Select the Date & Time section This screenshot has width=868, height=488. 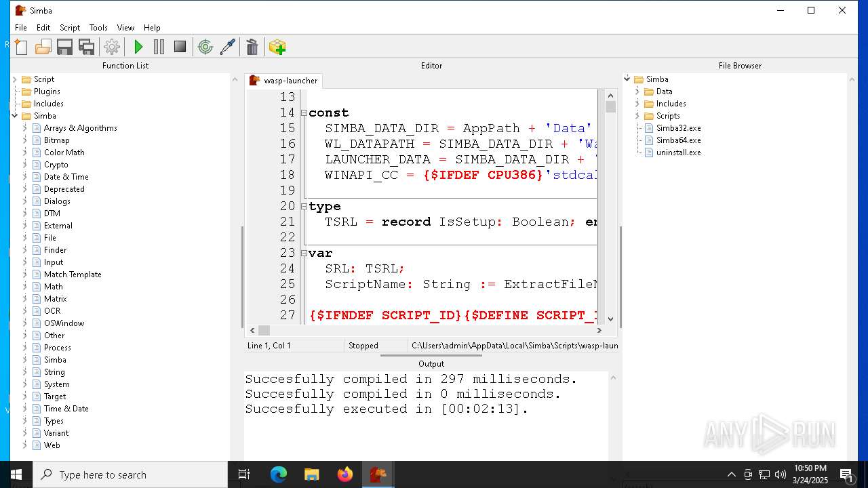pyautogui.click(x=66, y=177)
